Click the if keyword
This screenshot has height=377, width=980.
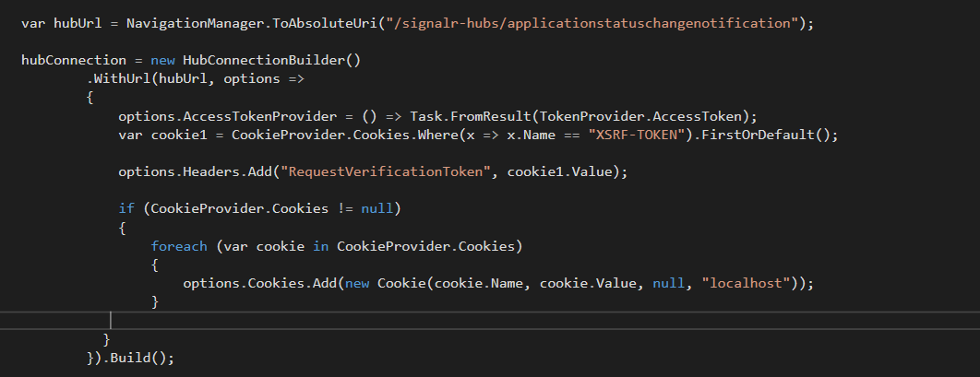pos(126,209)
